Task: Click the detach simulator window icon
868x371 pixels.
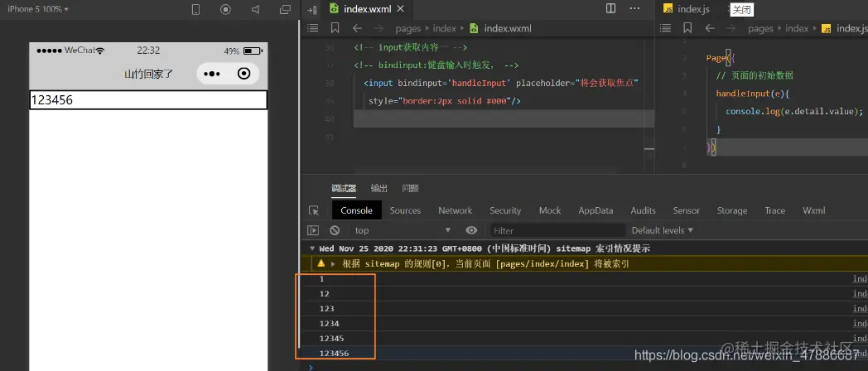Action: tap(285, 9)
